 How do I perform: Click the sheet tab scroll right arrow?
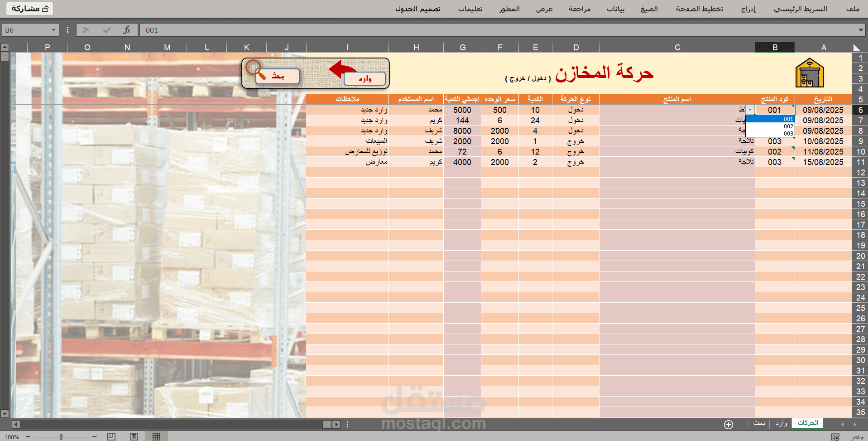(x=855, y=424)
